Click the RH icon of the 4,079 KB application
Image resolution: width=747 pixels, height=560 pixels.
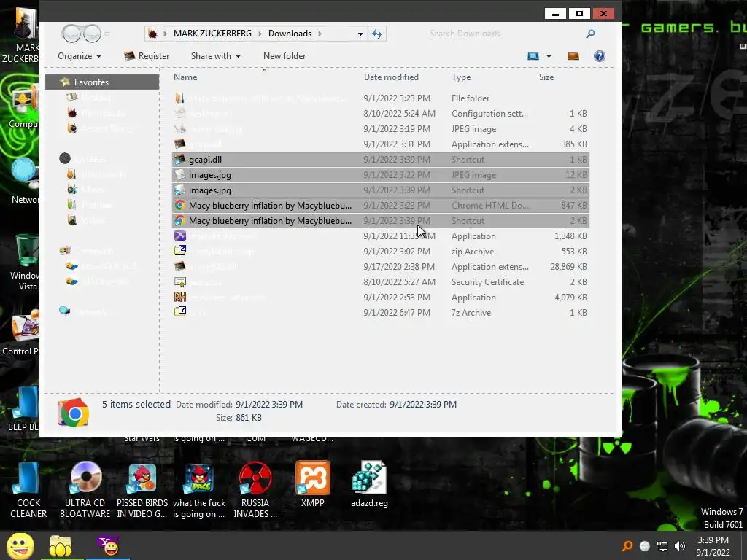pos(180,297)
